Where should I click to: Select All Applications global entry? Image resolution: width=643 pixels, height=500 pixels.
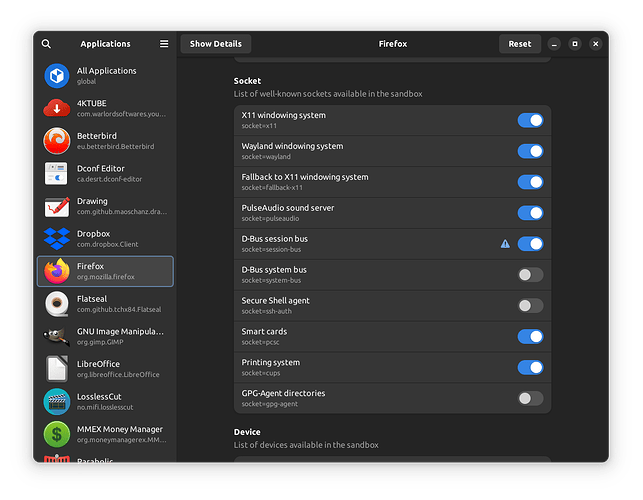[105, 76]
